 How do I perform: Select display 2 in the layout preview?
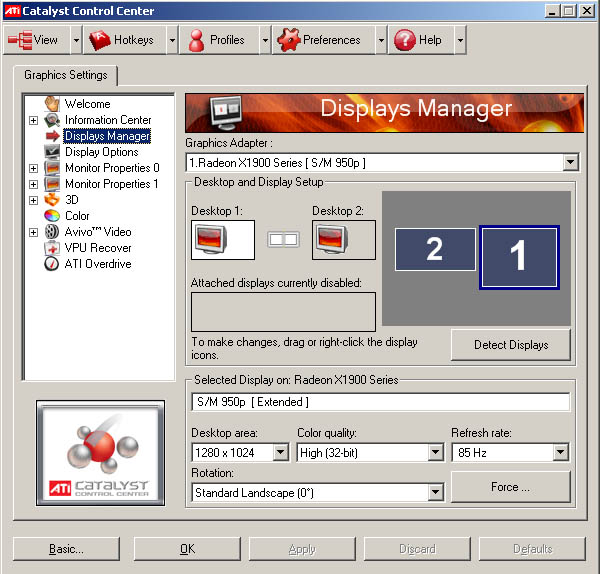coord(435,249)
